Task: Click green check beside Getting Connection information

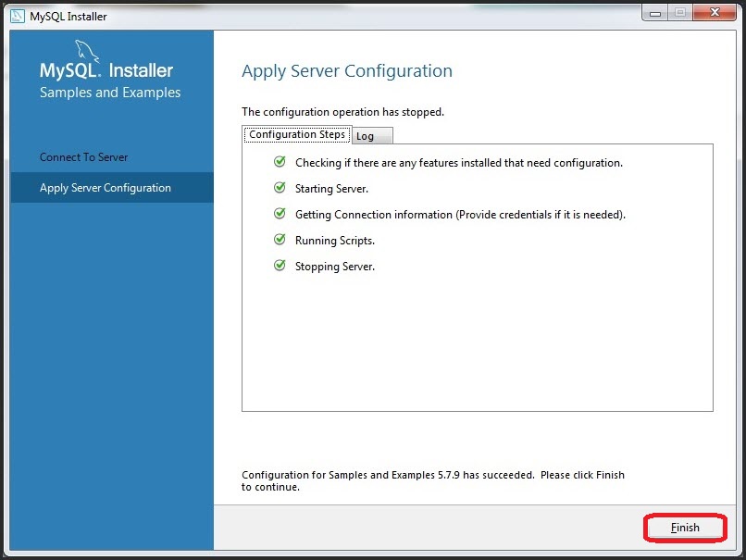Action: pyautogui.click(x=280, y=213)
